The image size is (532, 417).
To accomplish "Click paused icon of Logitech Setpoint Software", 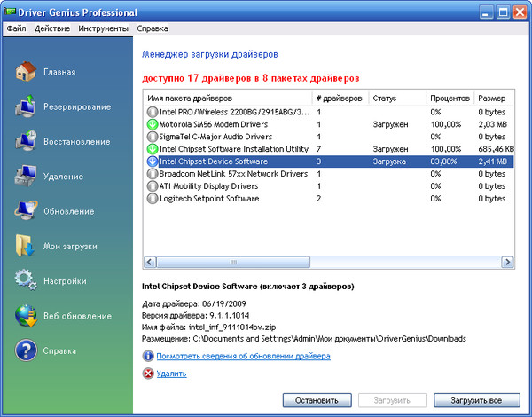I will pyautogui.click(x=153, y=199).
